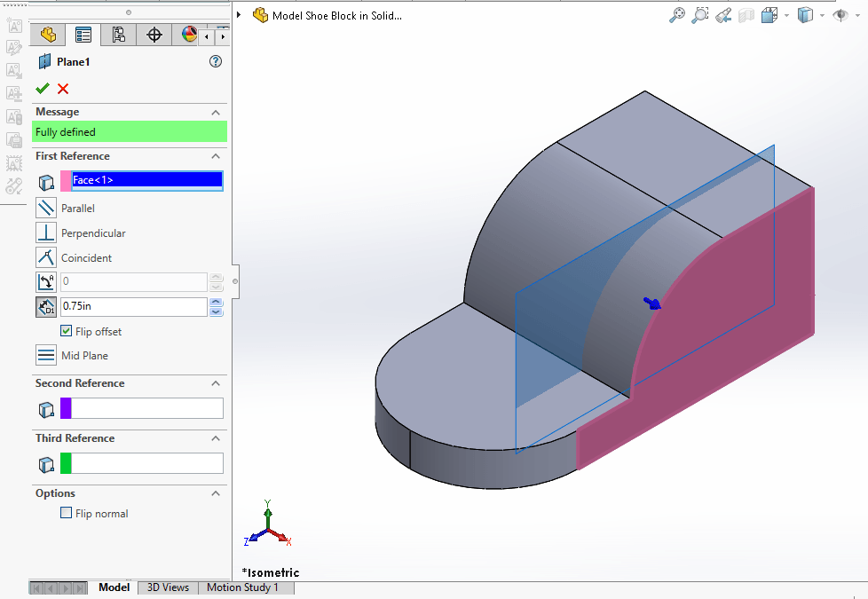
Task: Click the 0.75in offset distance field
Action: pyautogui.click(x=132, y=307)
